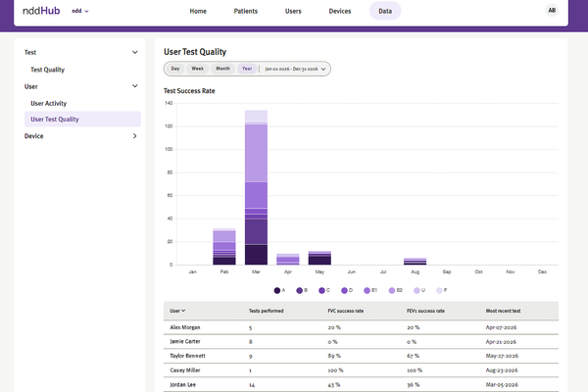Toggle grade A legend marker
The image size is (588, 392).
pyautogui.click(x=277, y=290)
